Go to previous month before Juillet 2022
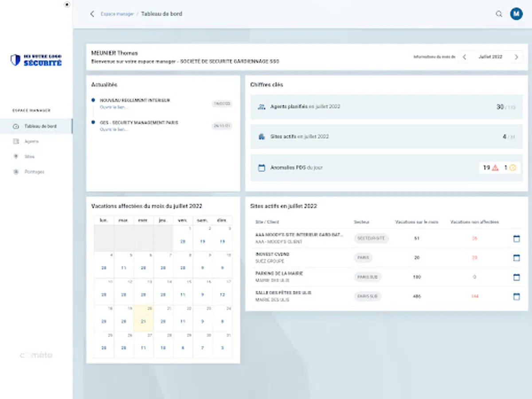Image resolution: width=532 pixels, height=399 pixels. [x=464, y=57]
